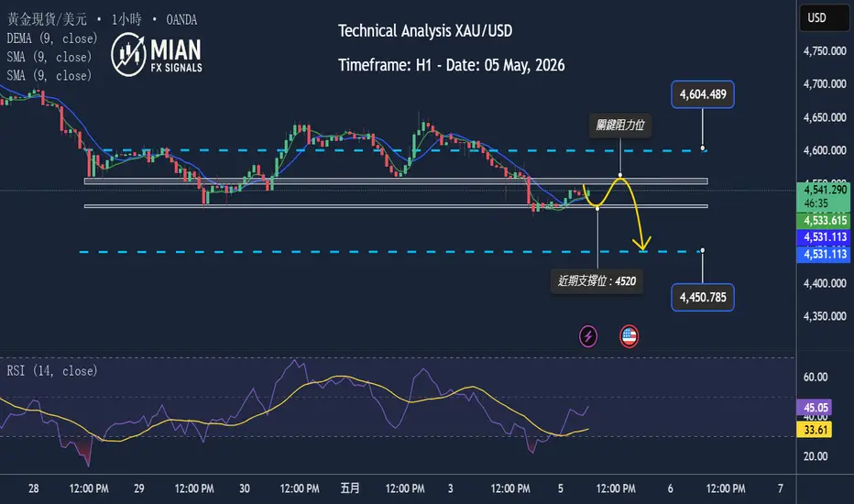Click the purple 45.05 RSI value label
The width and height of the screenshot is (854, 504).
pos(815,408)
